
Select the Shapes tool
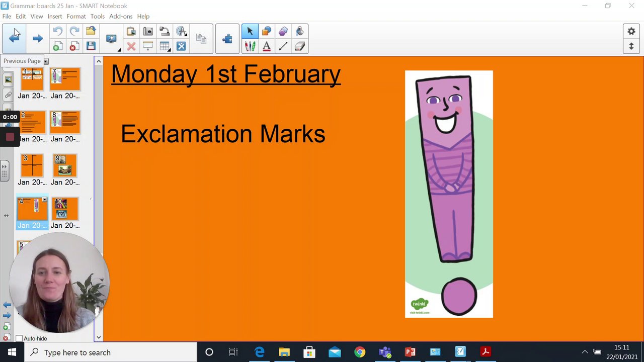tap(267, 31)
